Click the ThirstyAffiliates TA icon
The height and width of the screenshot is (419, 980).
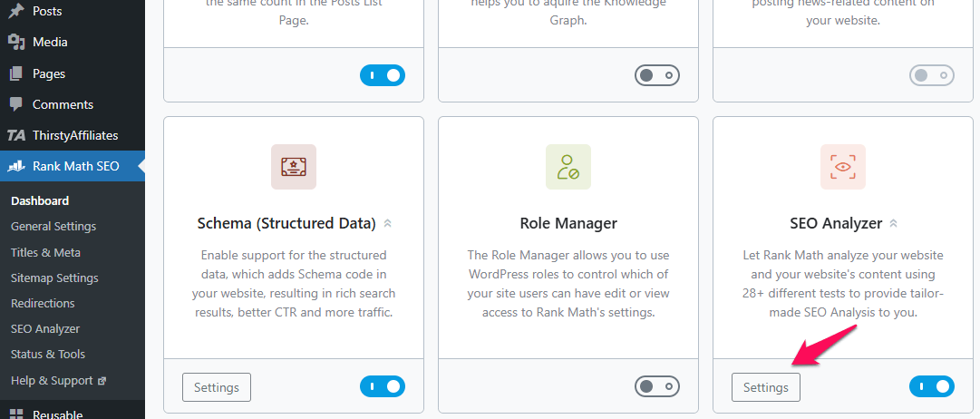16,135
